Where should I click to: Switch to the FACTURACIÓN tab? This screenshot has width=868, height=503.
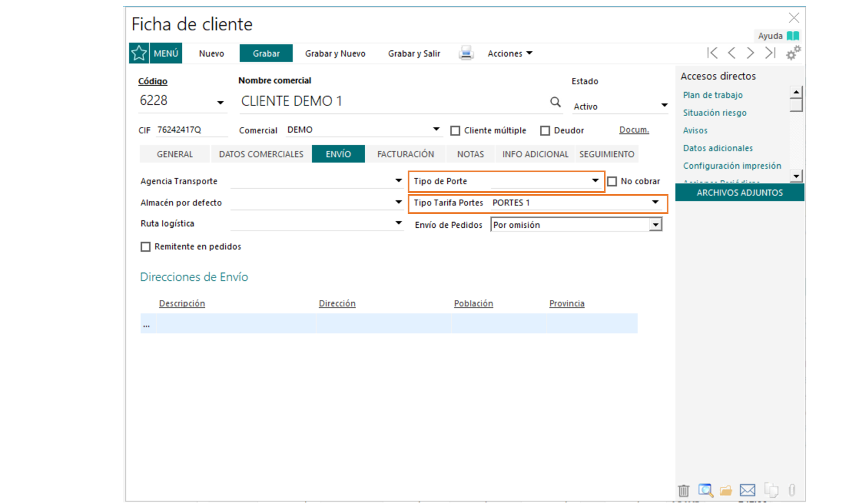pyautogui.click(x=405, y=154)
